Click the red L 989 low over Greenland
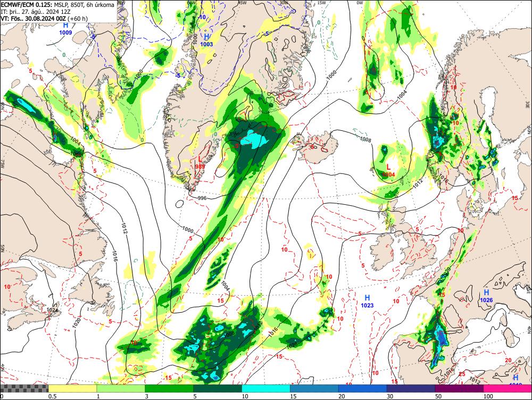 (200, 163)
